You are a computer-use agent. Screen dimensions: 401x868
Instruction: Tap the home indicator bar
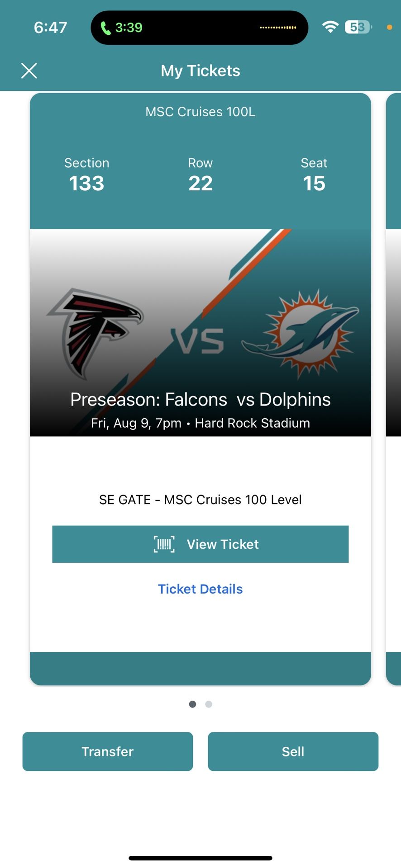point(200,858)
